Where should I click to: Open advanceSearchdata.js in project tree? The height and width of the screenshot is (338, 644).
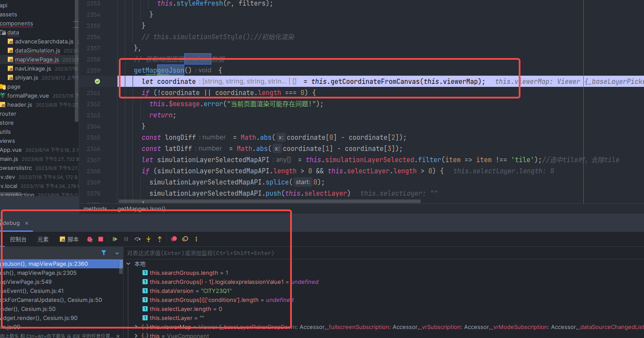point(44,42)
